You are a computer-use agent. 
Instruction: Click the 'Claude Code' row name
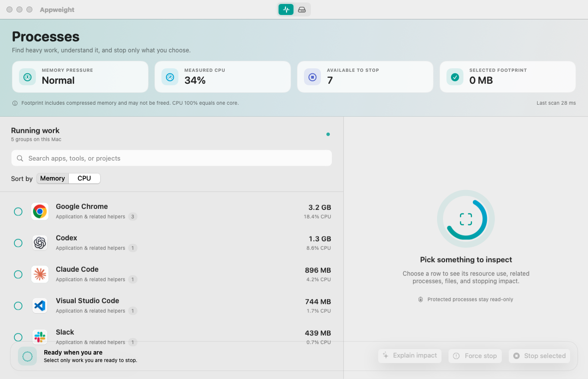(x=77, y=269)
